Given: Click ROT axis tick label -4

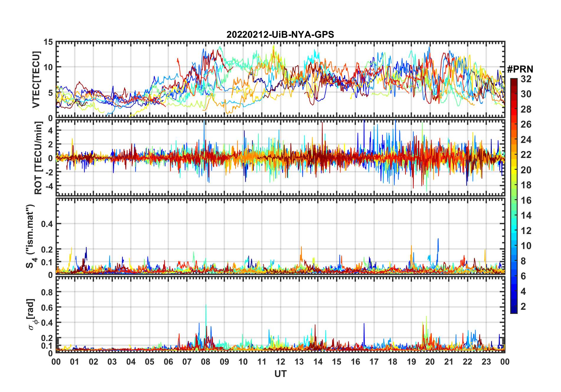Looking at the screenshot, I should [x=49, y=186].
